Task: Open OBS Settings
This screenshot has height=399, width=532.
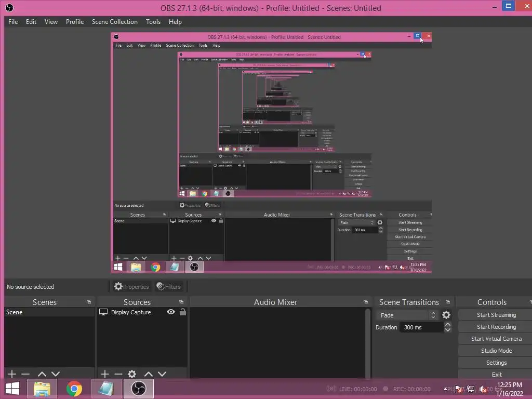Action: tap(496, 363)
